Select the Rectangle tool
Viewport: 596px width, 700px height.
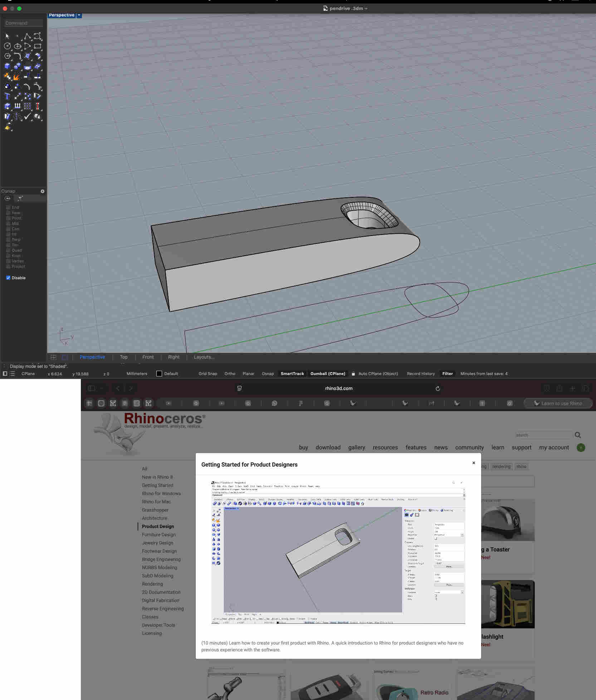[x=37, y=46]
